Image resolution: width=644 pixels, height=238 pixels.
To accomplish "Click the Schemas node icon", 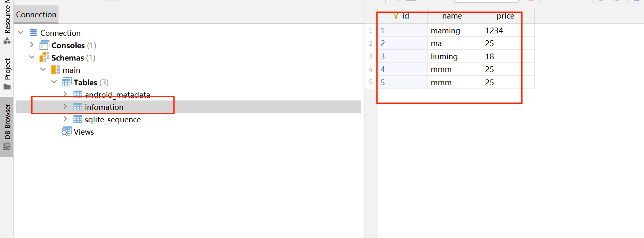I will [44, 58].
